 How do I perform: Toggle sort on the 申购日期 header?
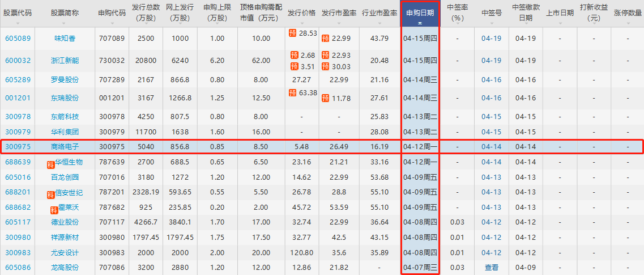(x=420, y=13)
